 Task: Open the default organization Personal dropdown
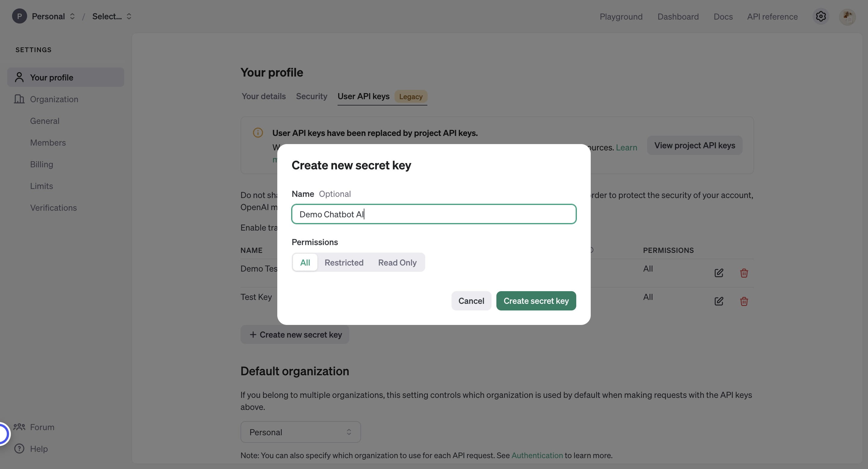(x=300, y=432)
